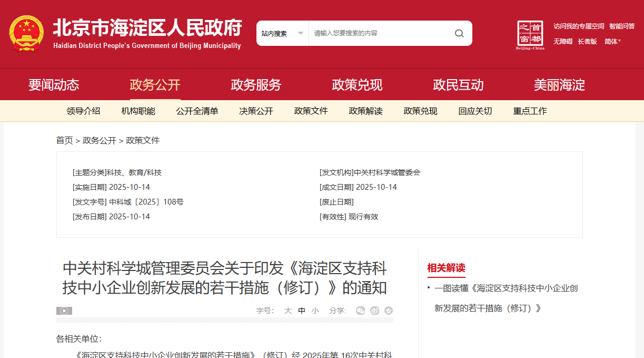Select medium font size 中

click(x=301, y=311)
